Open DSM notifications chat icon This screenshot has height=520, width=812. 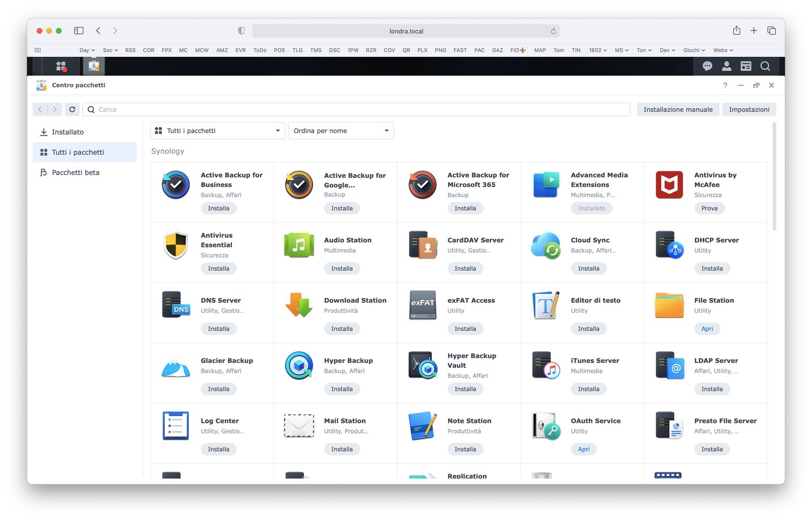pos(707,66)
